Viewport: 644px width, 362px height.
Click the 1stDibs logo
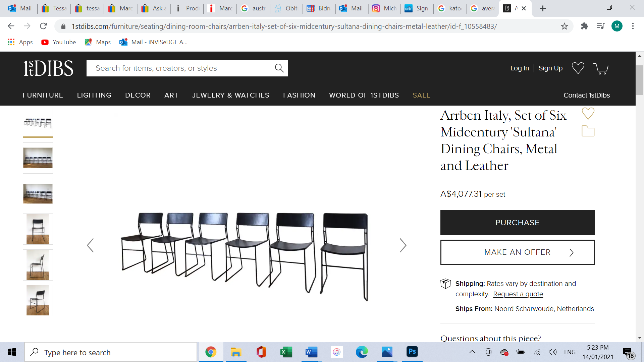pos(48,68)
